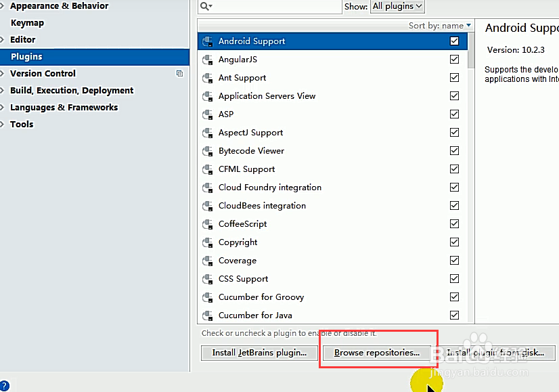This screenshot has height=392, width=559.
Task: Uncheck the AngularJS plugin
Action: point(454,59)
